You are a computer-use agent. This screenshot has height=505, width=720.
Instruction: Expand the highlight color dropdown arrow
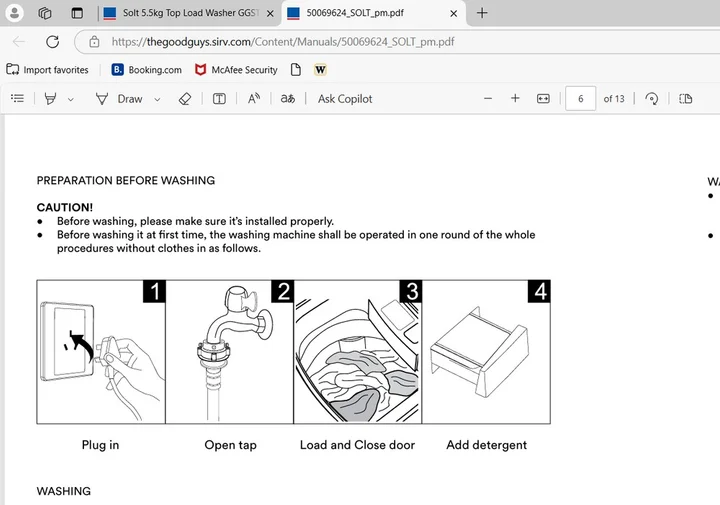coord(70,99)
